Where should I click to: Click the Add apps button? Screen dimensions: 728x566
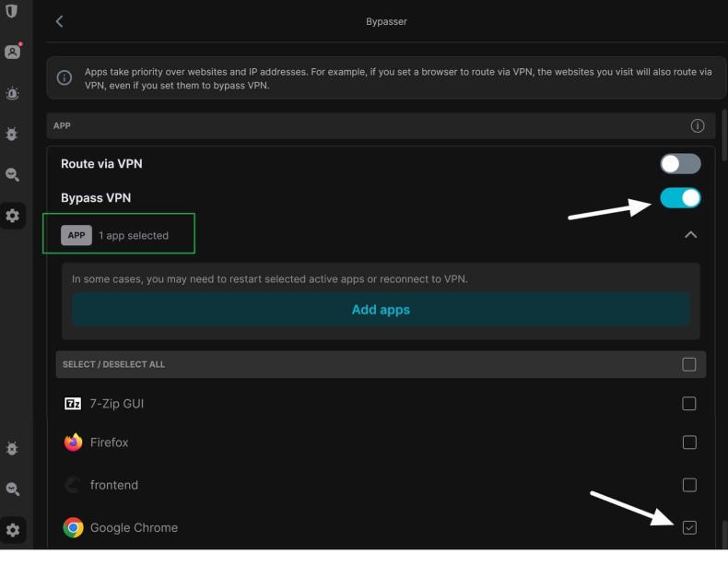pos(381,310)
